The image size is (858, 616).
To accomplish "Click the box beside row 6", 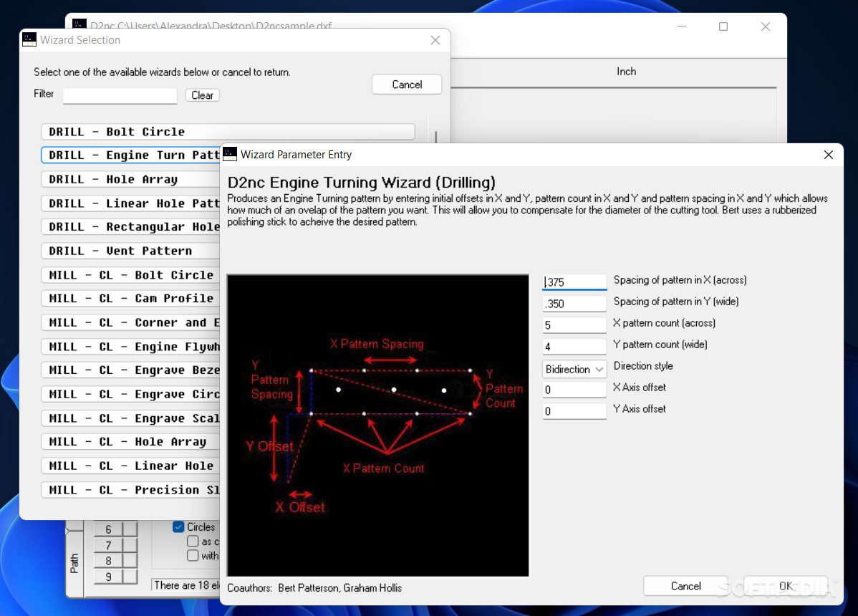I will pyautogui.click(x=130, y=529).
